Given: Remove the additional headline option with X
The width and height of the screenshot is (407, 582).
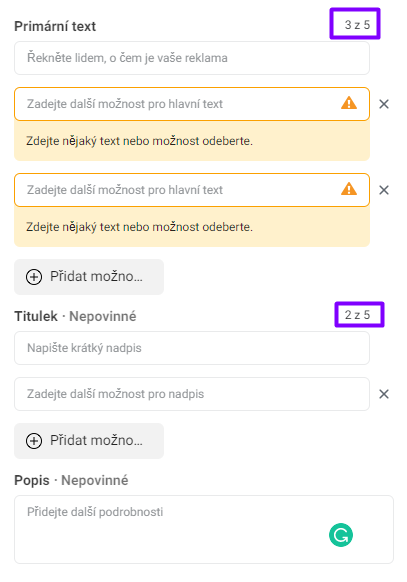Looking at the screenshot, I should click(x=384, y=394).
